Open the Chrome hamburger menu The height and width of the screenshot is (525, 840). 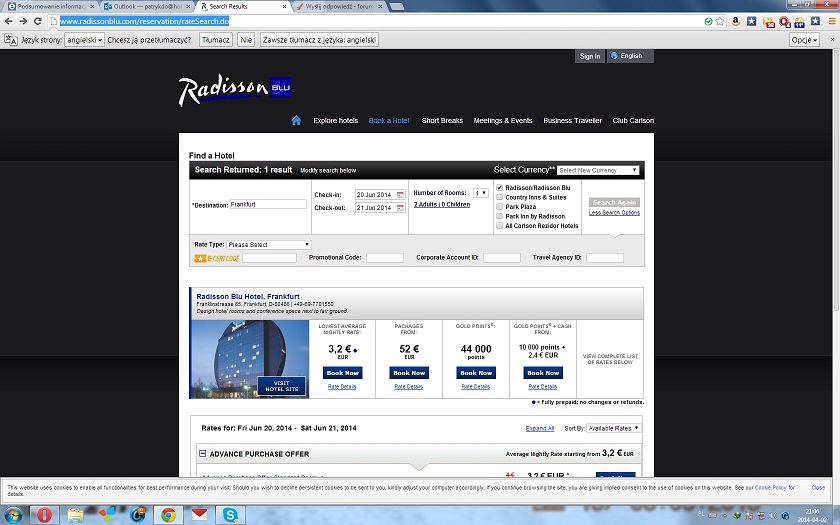pos(832,21)
